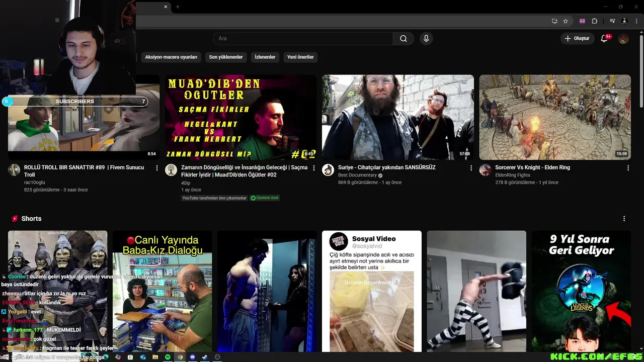Focus the Ara search input field
Screen dimensions: 644x362
tap(303, 39)
